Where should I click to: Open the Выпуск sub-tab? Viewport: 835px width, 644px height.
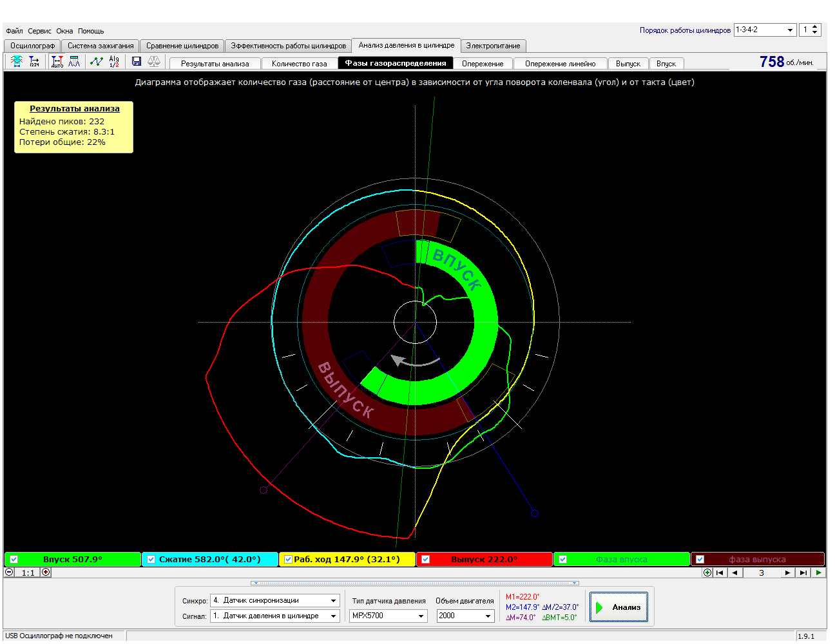tap(628, 64)
